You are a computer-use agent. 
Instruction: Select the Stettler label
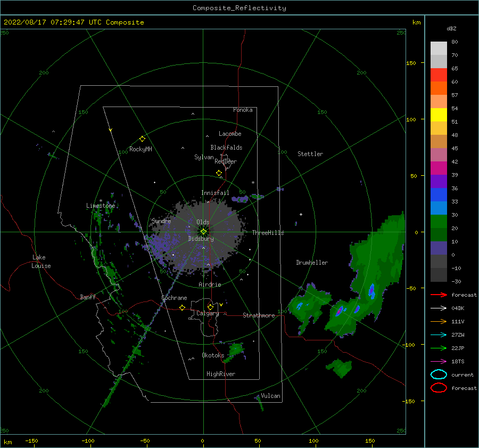click(x=310, y=154)
